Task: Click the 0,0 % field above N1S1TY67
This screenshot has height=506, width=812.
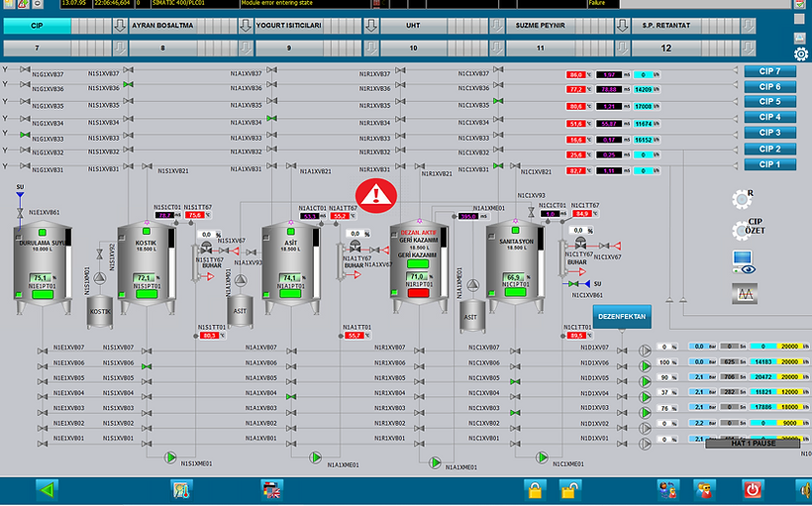Action: coord(211,234)
